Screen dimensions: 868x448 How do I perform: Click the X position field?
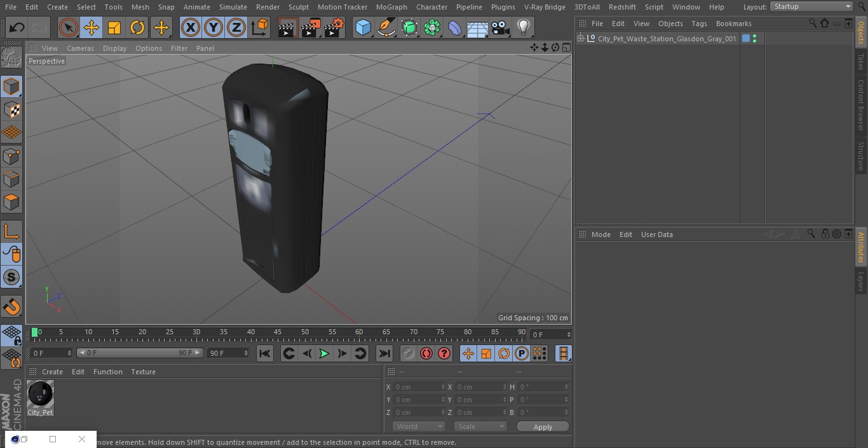pos(419,387)
